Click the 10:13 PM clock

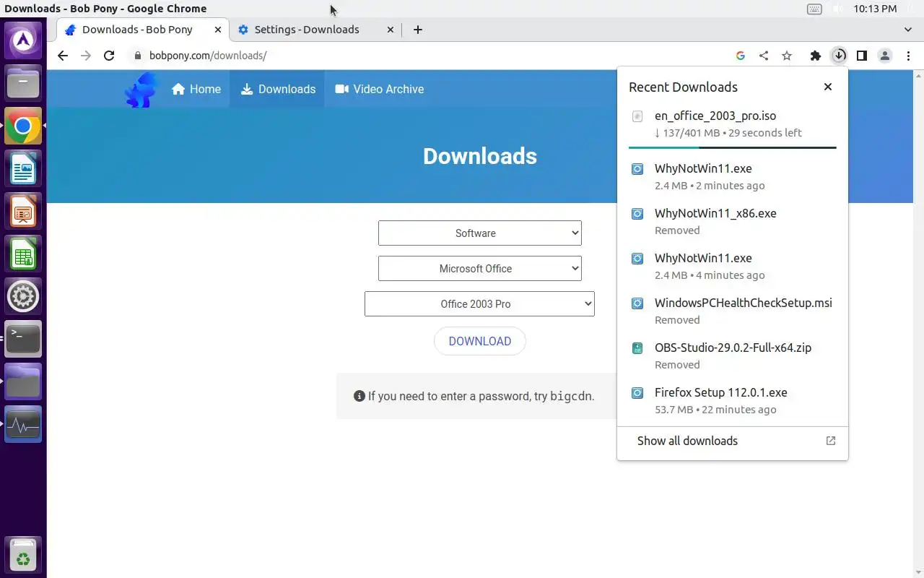click(x=875, y=9)
